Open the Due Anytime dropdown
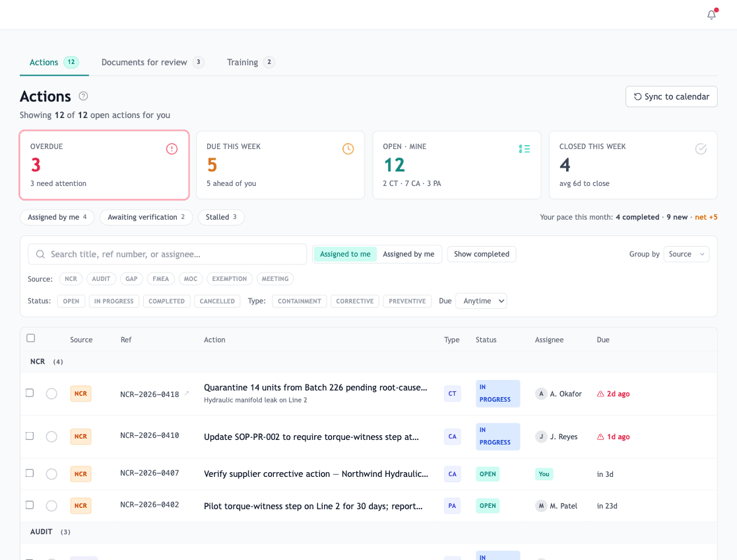737x560 pixels. [481, 301]
